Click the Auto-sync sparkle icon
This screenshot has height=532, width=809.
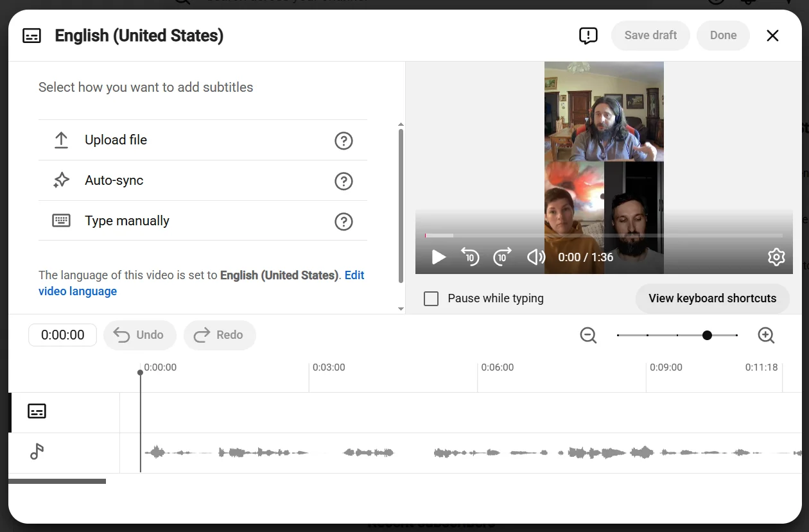(61, 180)
